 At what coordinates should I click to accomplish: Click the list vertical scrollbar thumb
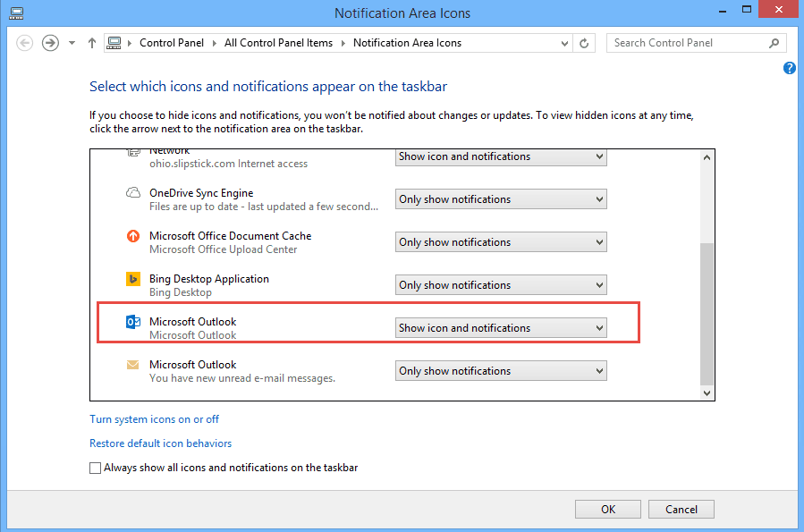point(707,314)
